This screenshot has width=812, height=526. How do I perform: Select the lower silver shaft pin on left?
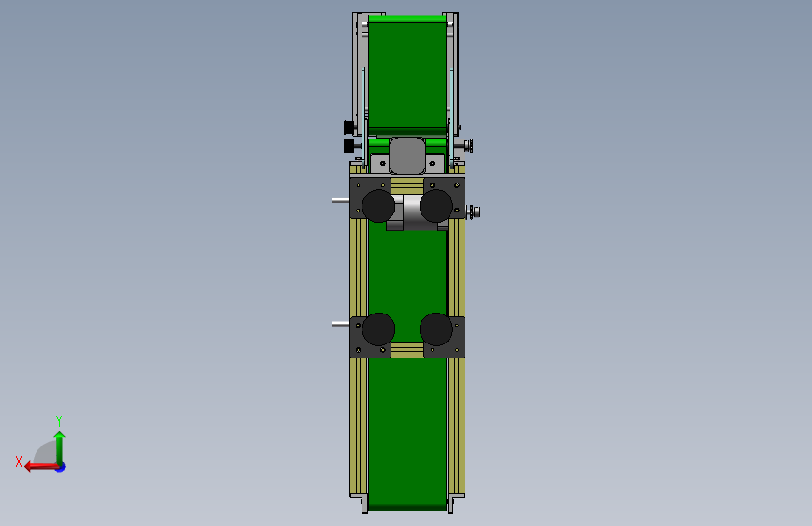click(340, 324)
